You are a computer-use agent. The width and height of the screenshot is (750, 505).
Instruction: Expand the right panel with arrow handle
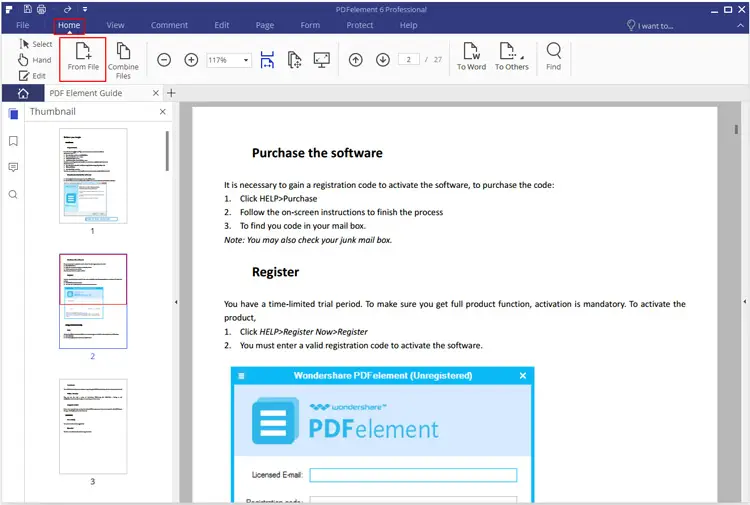point(745,302)
